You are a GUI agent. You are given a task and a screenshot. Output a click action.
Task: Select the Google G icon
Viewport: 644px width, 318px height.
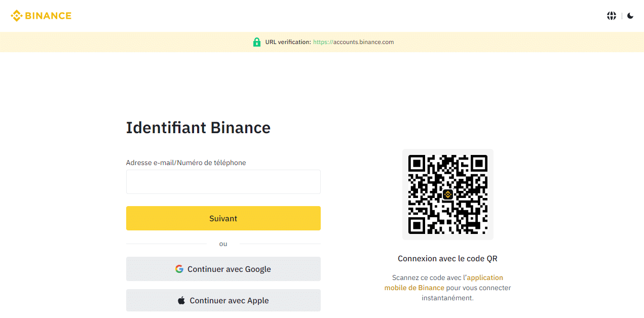(x=180, y=269)
